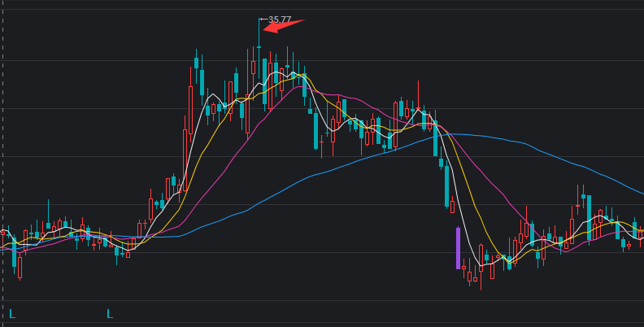Click the 35.77 high price label
The image size is (644, 327).
280,20
